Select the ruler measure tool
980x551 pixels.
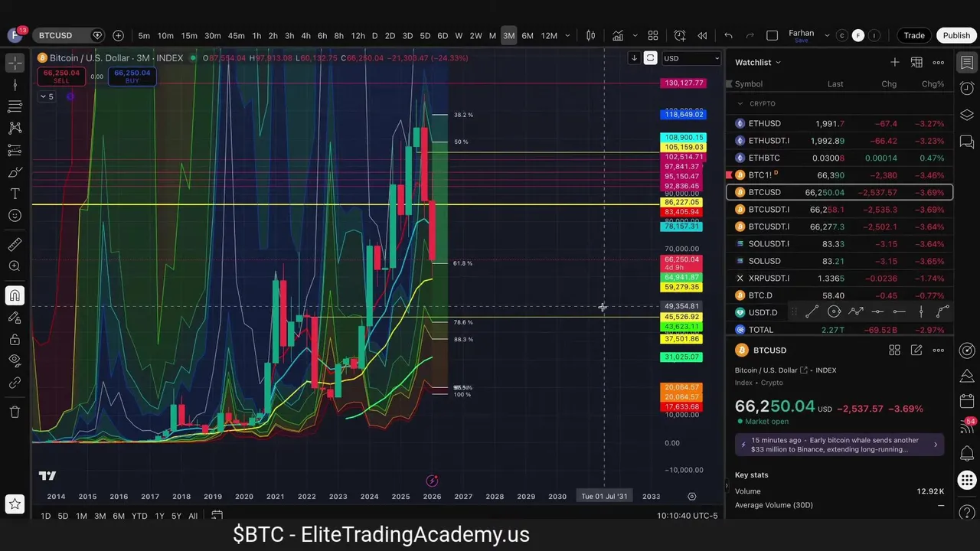point(15,245)
